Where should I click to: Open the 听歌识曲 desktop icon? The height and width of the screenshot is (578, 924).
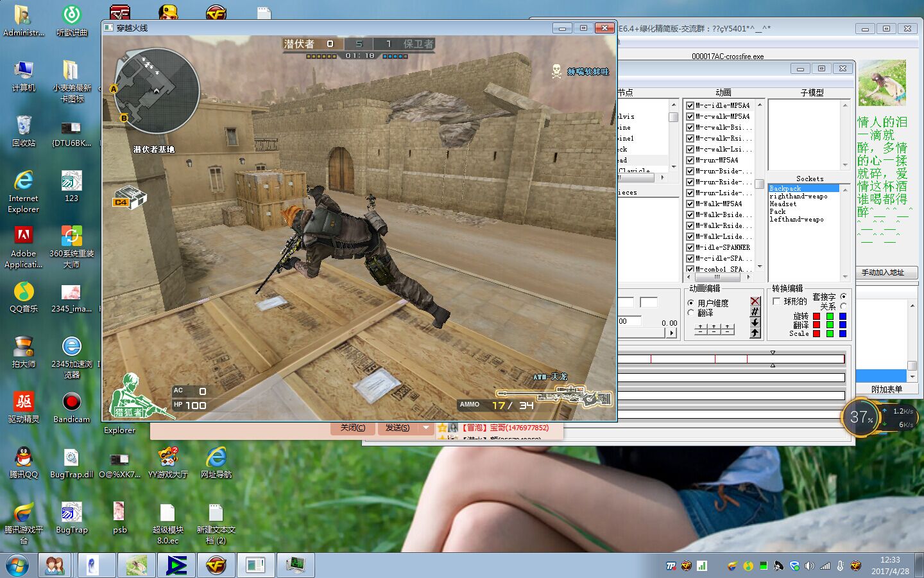(x=71, y=21)
